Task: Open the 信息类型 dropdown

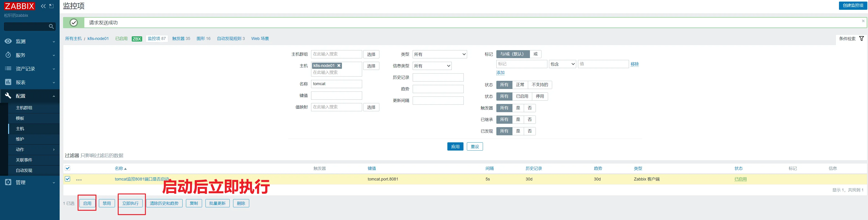Action: tap(432, 66)
